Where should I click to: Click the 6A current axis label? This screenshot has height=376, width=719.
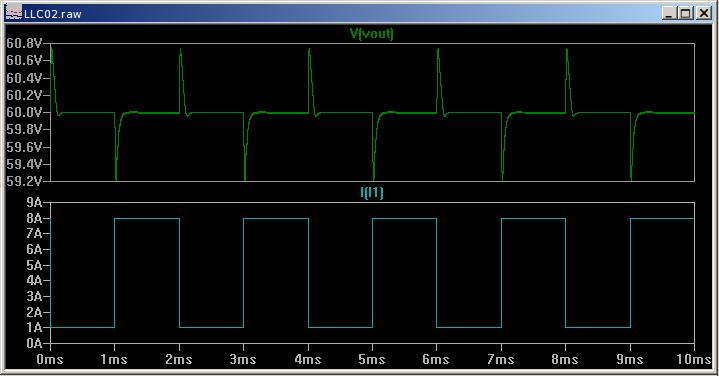click(x=34, y=249)
